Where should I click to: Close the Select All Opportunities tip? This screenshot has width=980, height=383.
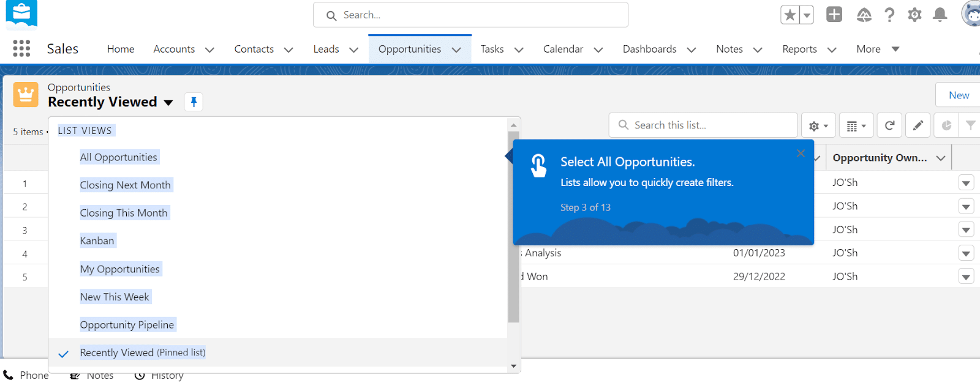801,153
